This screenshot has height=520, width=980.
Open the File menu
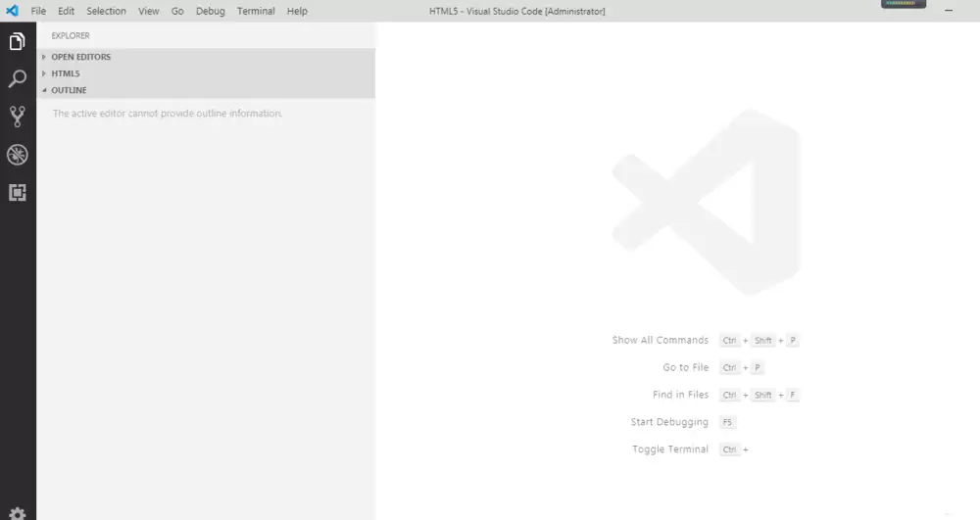click(x=38, y=11)
